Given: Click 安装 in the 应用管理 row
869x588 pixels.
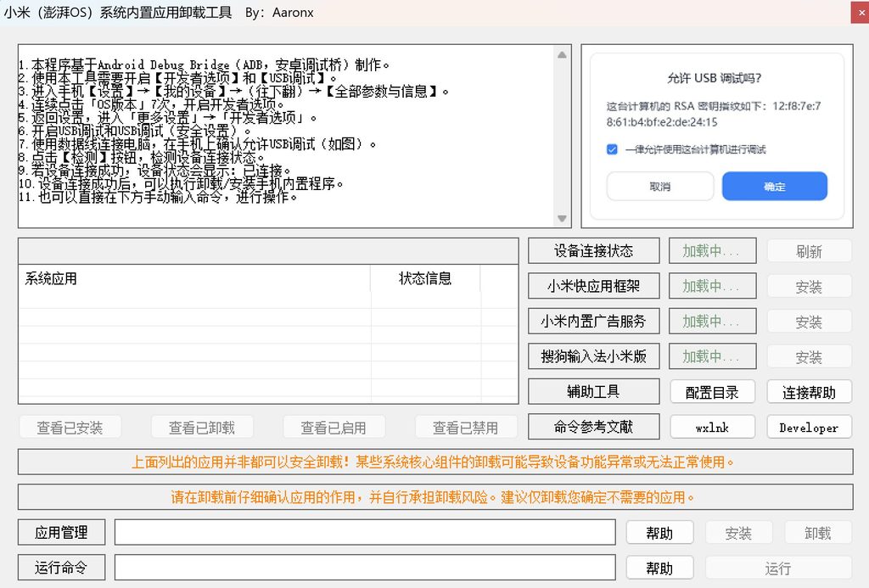Looking at the screenshot, I should tap(739, 533).
